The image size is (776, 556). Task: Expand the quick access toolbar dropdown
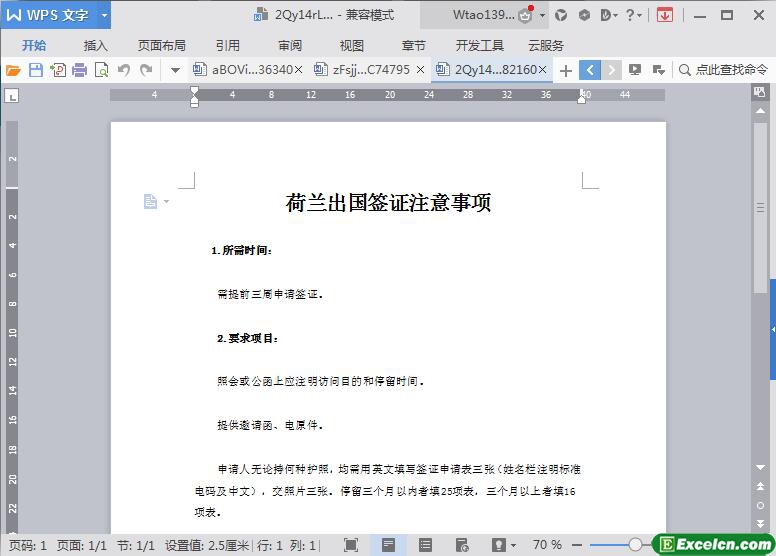click(x=175, y=70)
